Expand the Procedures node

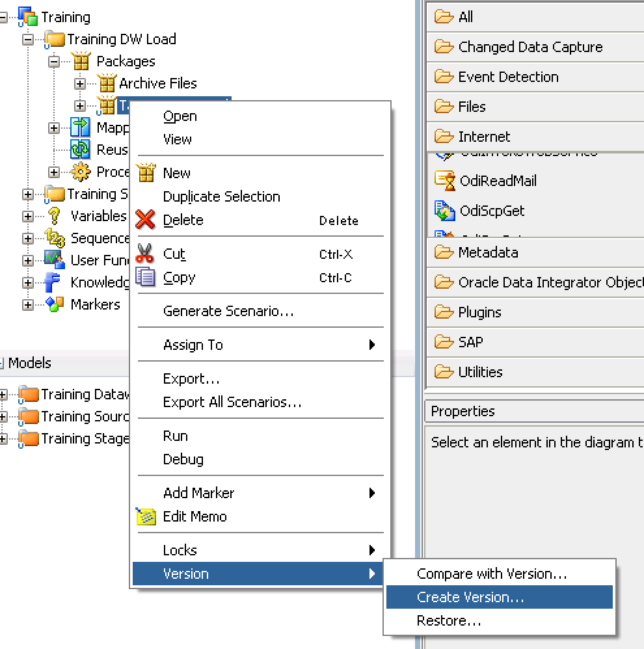point(54,172)
